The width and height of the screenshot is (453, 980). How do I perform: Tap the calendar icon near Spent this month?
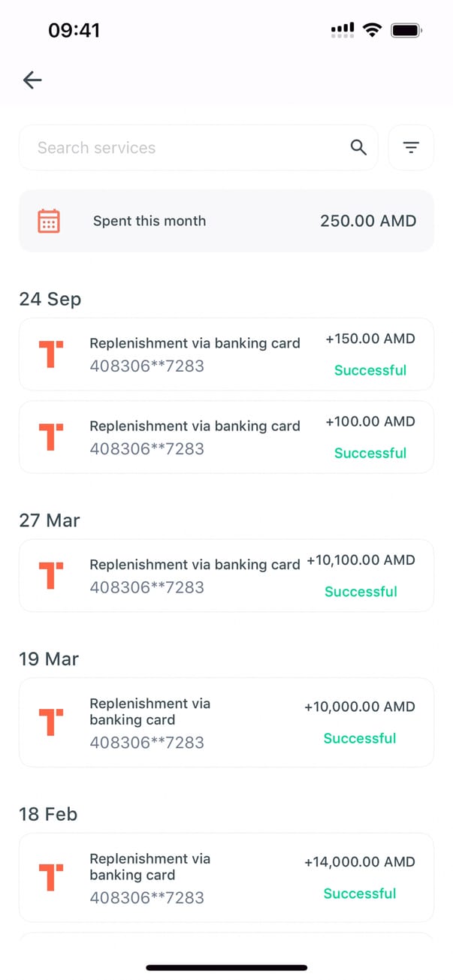(x=49, y=221)
